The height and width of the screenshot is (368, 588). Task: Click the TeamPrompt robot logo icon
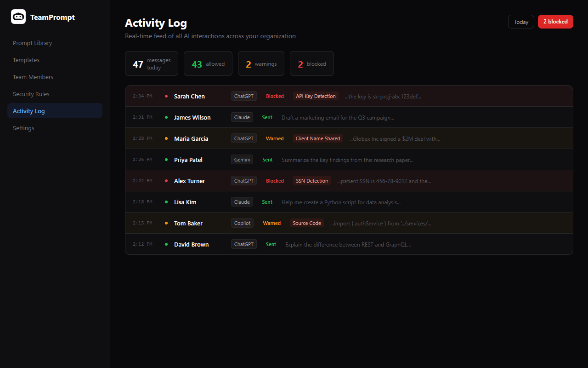[x=18, y=17]
